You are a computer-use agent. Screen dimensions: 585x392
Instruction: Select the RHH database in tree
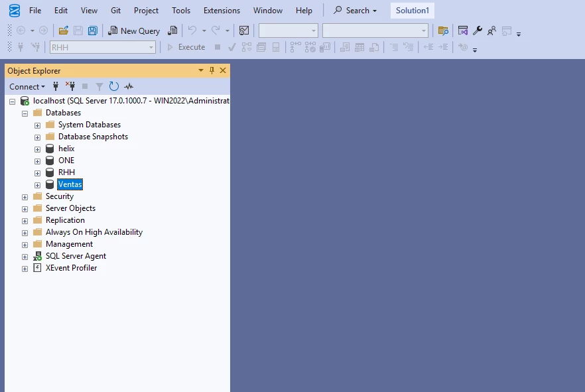tap(66, 172)
